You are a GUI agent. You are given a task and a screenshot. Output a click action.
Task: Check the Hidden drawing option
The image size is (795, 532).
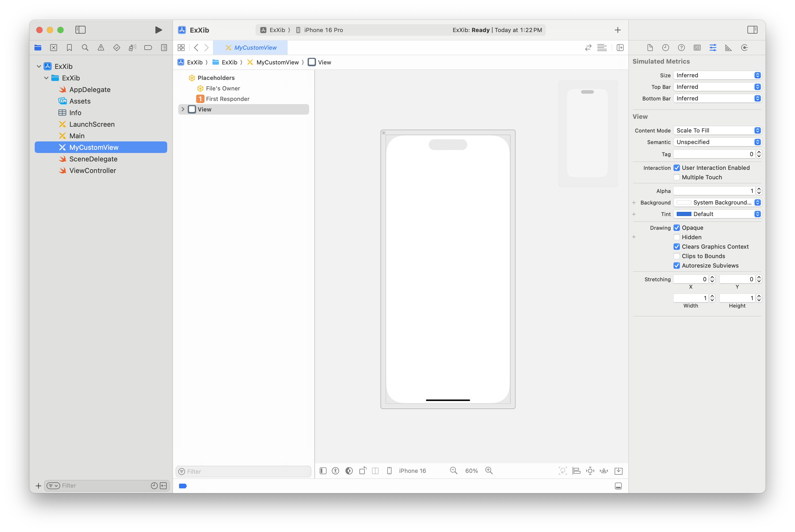pos(677,237)
